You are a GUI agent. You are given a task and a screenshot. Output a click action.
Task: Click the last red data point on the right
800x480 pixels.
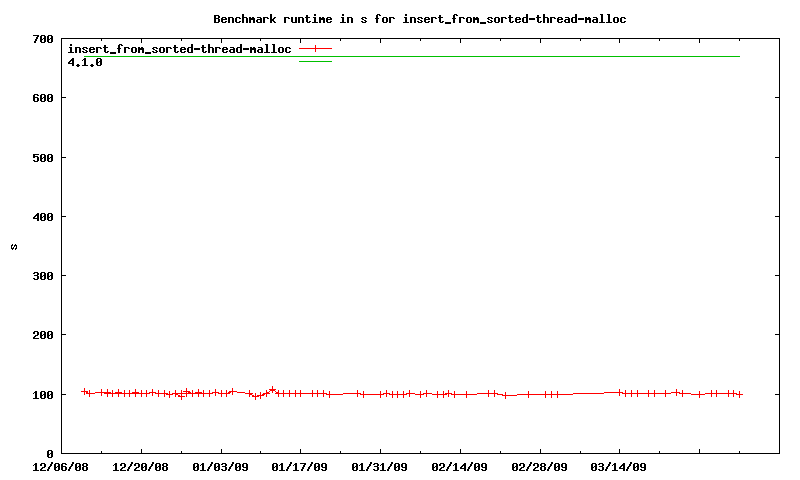740,395
